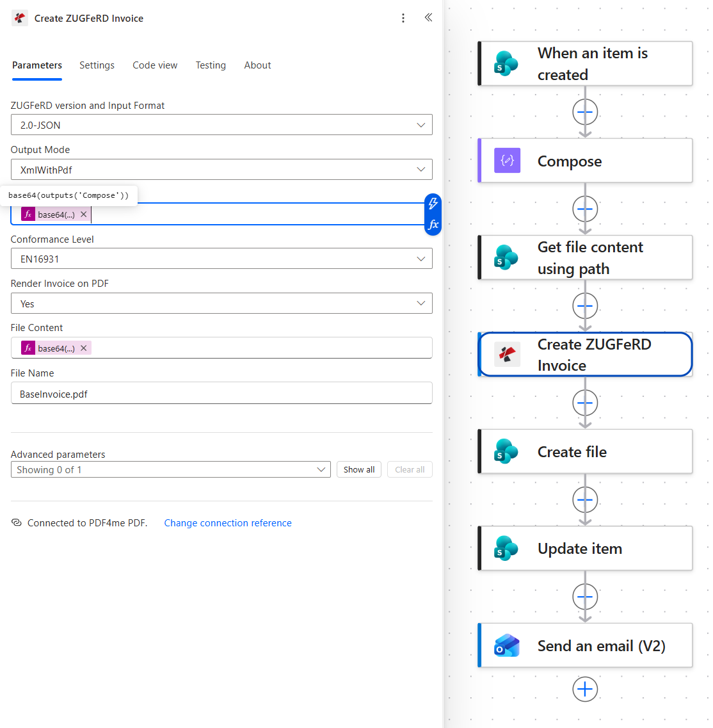Open the Code view tab
The image size is (713, 728).
[x=155, y=65]
